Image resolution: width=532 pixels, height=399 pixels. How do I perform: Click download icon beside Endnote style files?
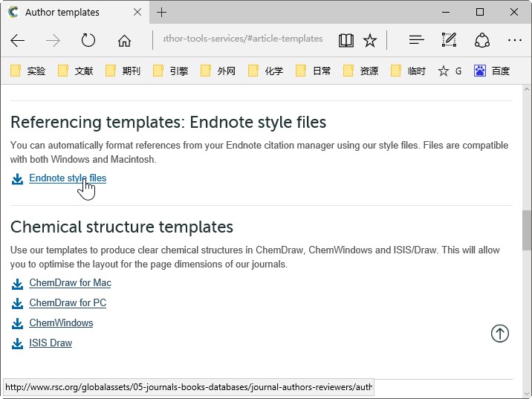point(17,179)
